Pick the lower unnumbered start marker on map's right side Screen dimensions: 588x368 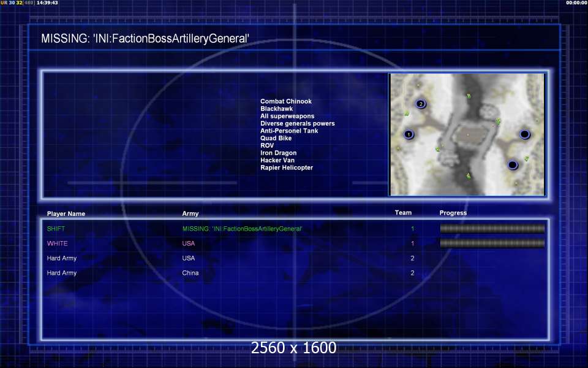(x=513, y=164)
